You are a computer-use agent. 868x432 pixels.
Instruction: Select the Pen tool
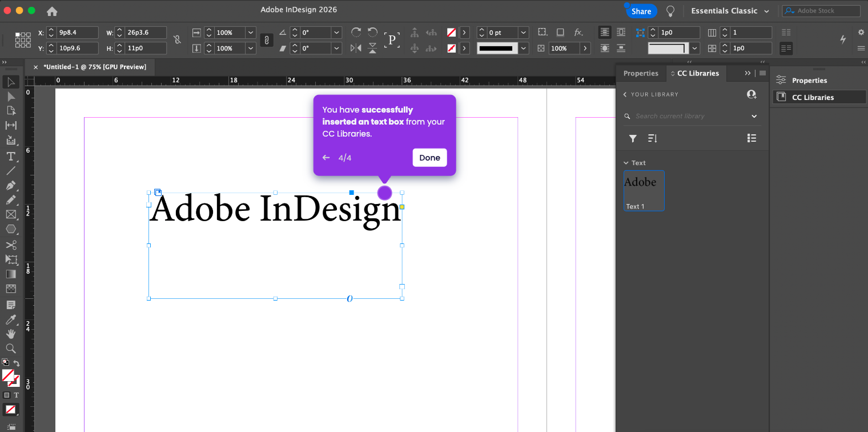click(x=11, y=186)
